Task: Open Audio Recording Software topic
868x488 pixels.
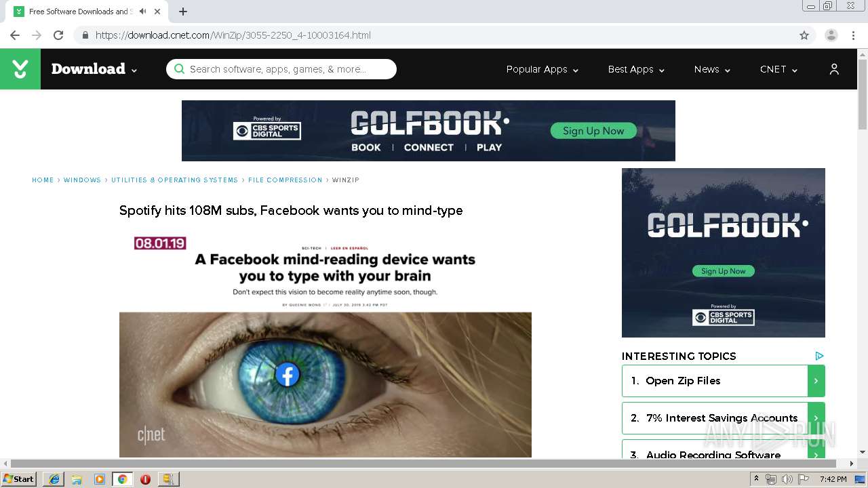Action: click(x=724, y=450)
